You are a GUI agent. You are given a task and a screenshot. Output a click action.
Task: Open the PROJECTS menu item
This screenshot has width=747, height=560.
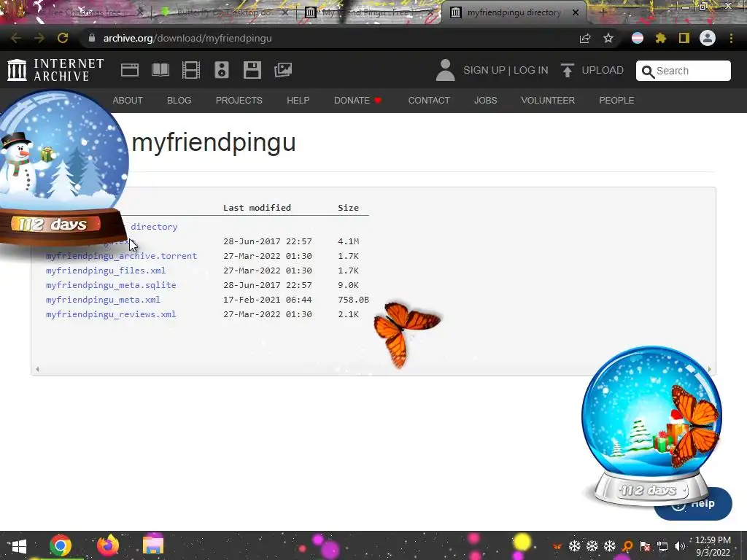click(x=239, y=101)
